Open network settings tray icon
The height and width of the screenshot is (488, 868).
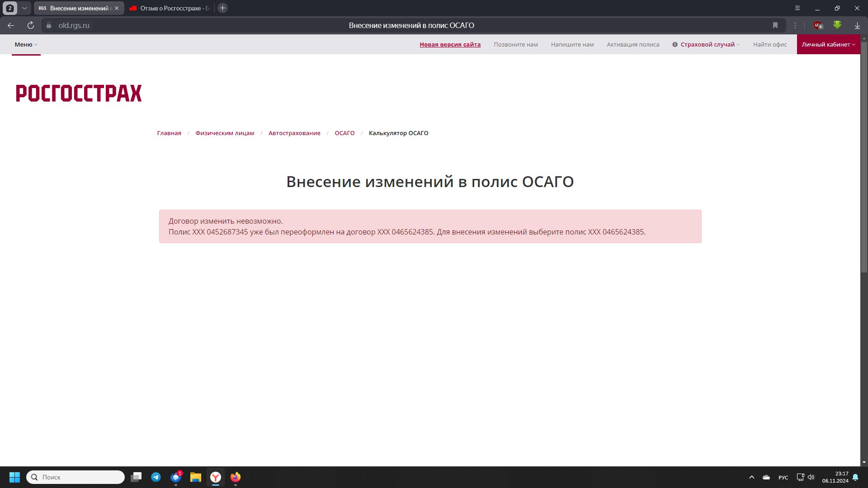800,477
